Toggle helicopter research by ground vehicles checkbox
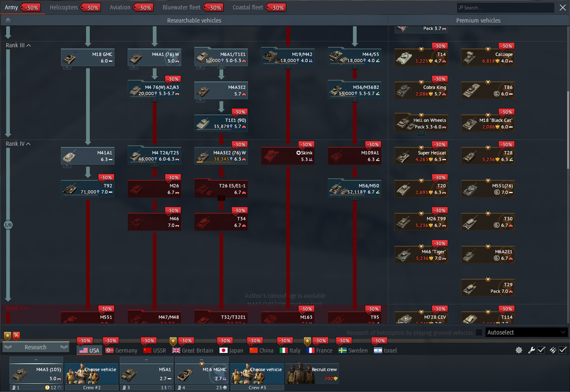This screenshot has height=392, width=570. point(479,332)
